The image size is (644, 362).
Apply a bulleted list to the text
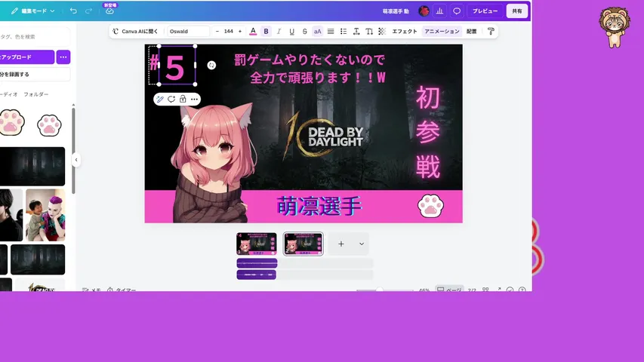tap(344, 31)
